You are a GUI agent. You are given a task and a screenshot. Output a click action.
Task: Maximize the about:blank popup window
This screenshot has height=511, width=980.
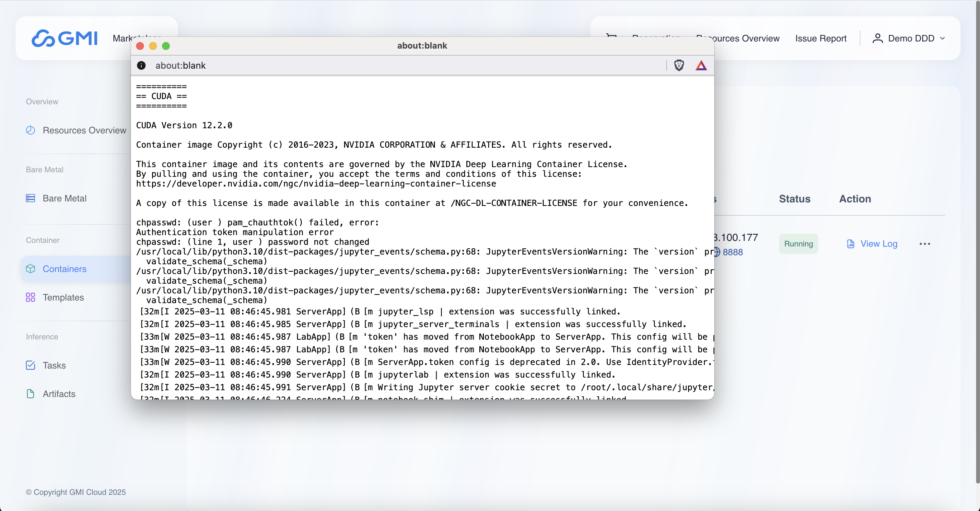(x=166, y=46)
